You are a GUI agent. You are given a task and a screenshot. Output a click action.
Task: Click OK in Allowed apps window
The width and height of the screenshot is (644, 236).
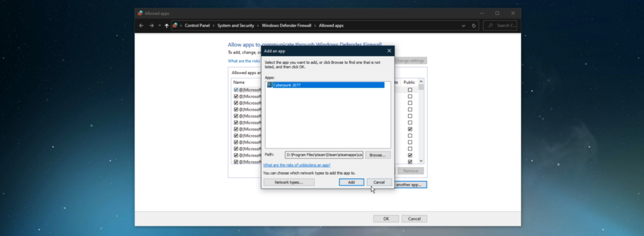[x=386, y=219]
